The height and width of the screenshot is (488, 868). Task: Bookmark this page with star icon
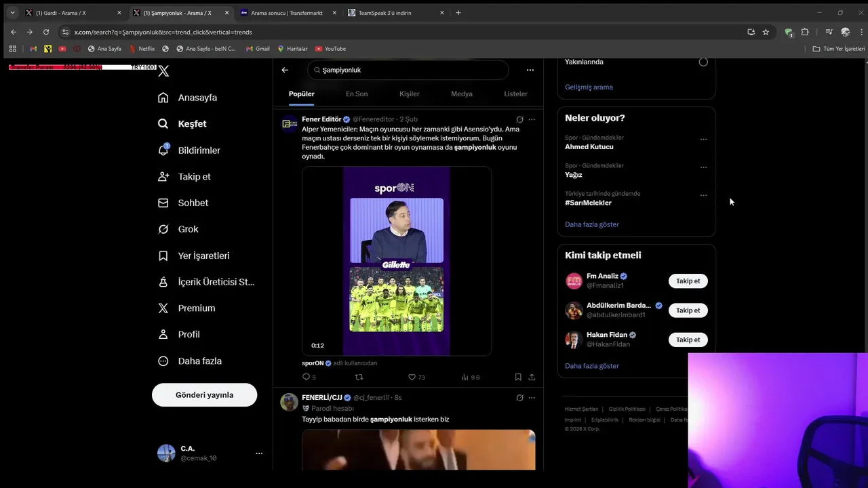[x=766, y=32]
